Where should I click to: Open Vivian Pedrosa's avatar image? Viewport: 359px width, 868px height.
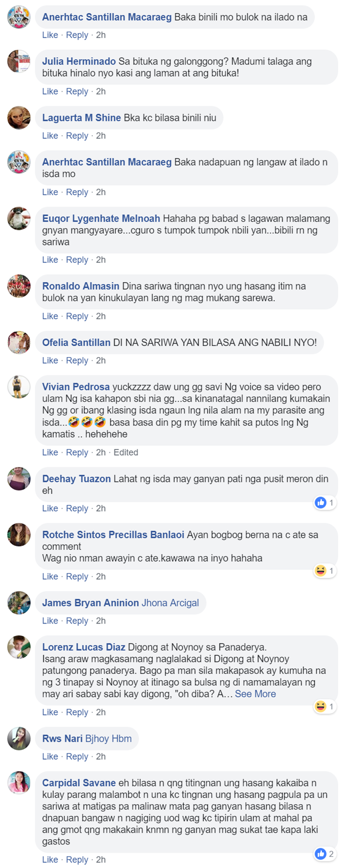tap(19, 387)
